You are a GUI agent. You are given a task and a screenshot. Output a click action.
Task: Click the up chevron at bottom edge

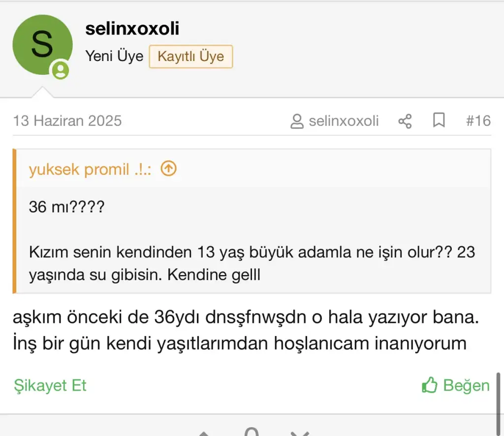204,434
